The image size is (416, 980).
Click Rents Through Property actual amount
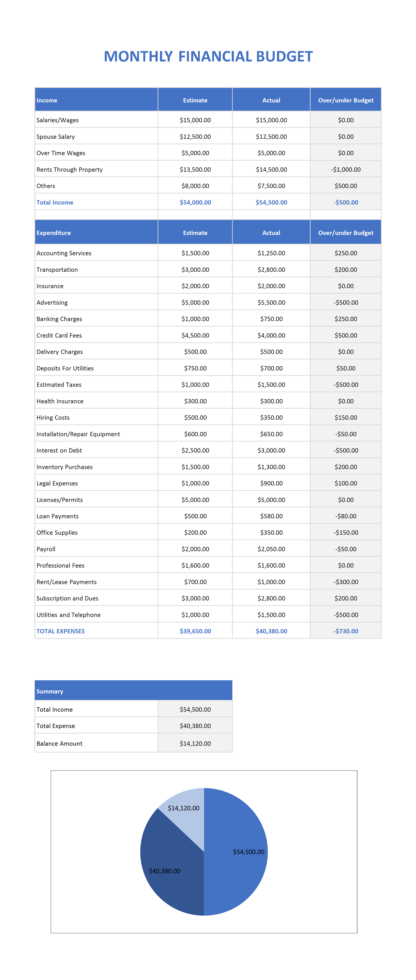271,170
